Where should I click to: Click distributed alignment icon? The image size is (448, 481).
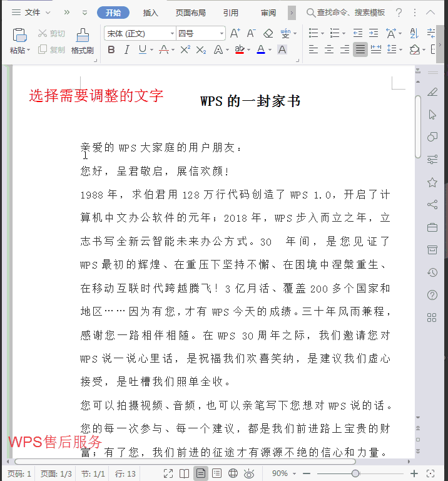tap(376, 49)
